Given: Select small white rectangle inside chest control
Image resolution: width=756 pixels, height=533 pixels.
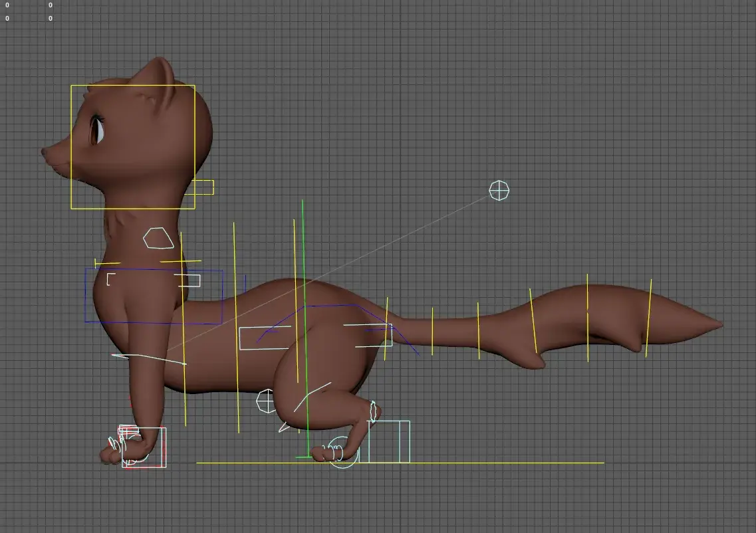Looking at the screenshot, I should click(189, 280).
